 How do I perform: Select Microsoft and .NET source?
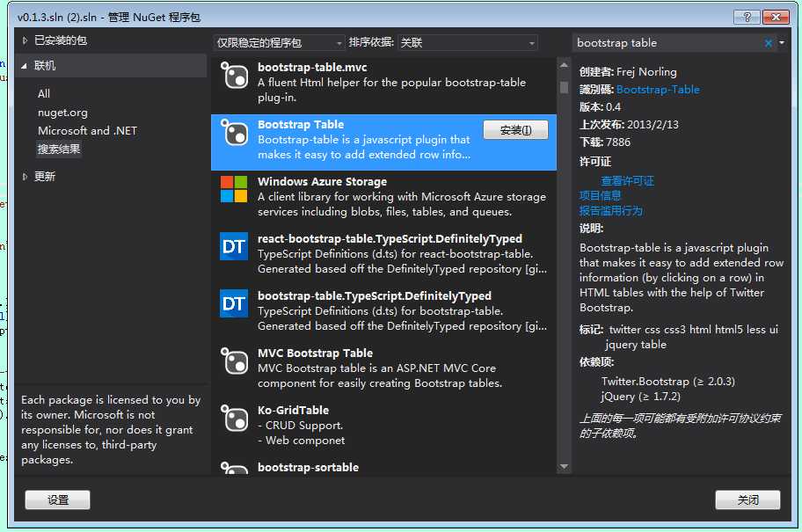(87, 131)
